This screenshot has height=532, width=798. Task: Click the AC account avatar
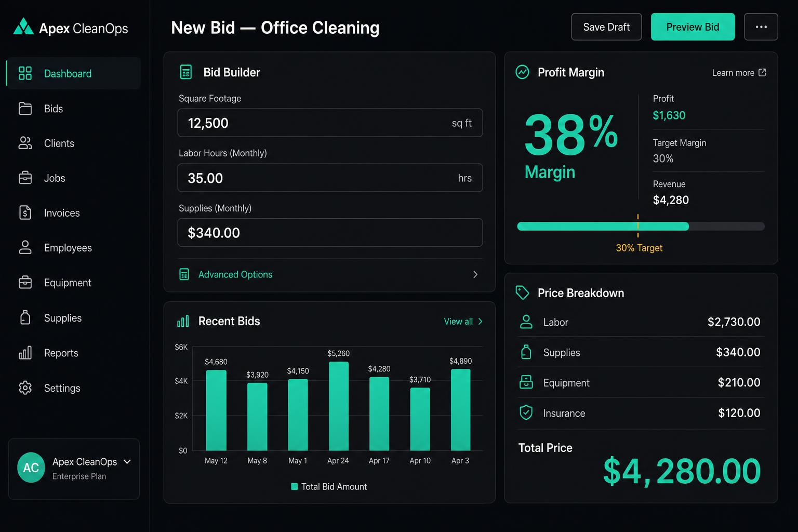31,468
